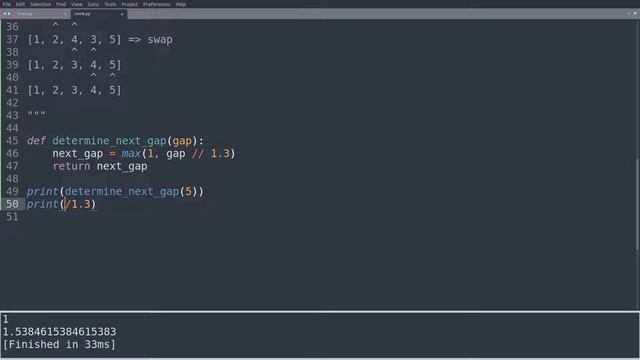Screen dimensions: 640x360
Task: Click output value '1' in console
Action: point(6,319)
